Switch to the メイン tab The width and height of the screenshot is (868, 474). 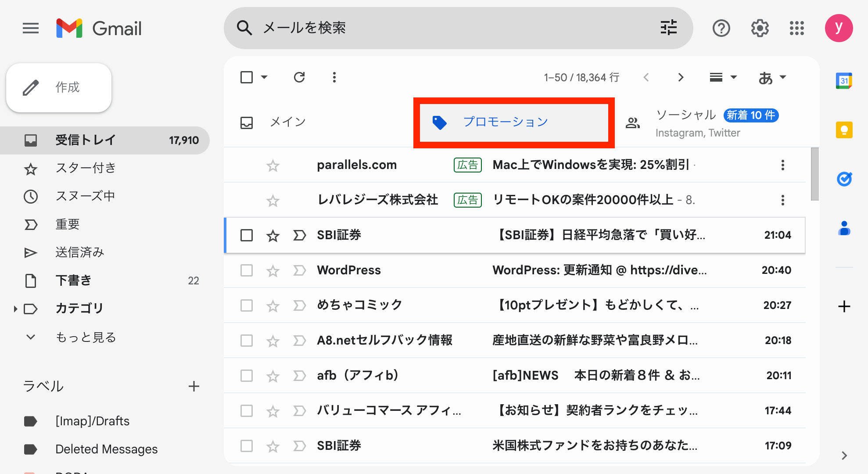coord(318,122)
